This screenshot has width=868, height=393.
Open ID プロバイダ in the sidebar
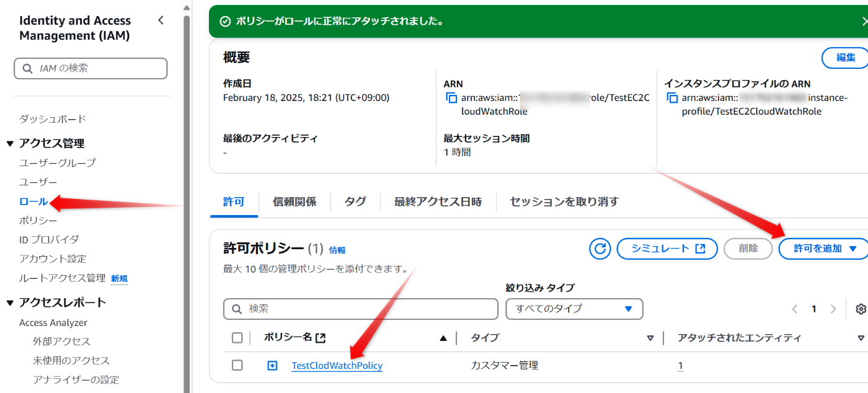(49, 239)
